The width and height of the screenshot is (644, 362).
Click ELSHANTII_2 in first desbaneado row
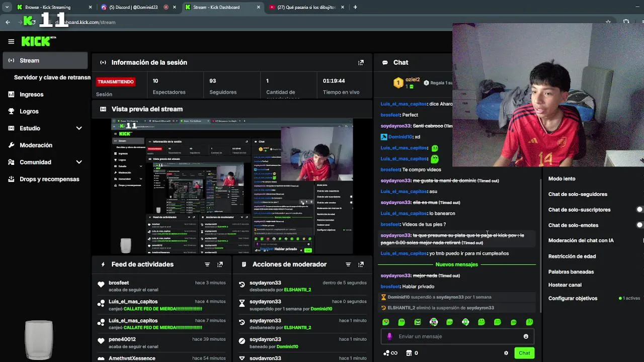coord(297,290)
